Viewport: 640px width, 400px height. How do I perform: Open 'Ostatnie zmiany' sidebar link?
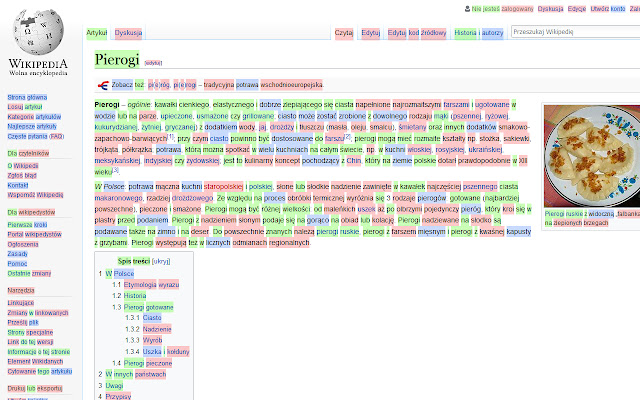coord(29,273)
